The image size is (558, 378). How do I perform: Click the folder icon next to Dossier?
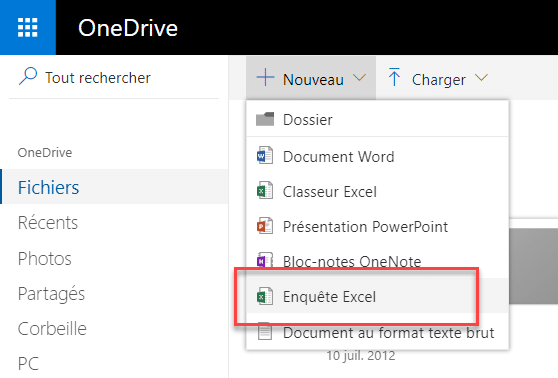265,119
